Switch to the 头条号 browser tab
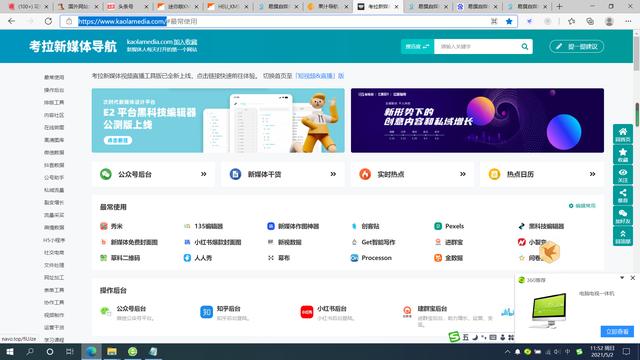The width and height of the screenshot is (640, 360). tap(126, 7)
